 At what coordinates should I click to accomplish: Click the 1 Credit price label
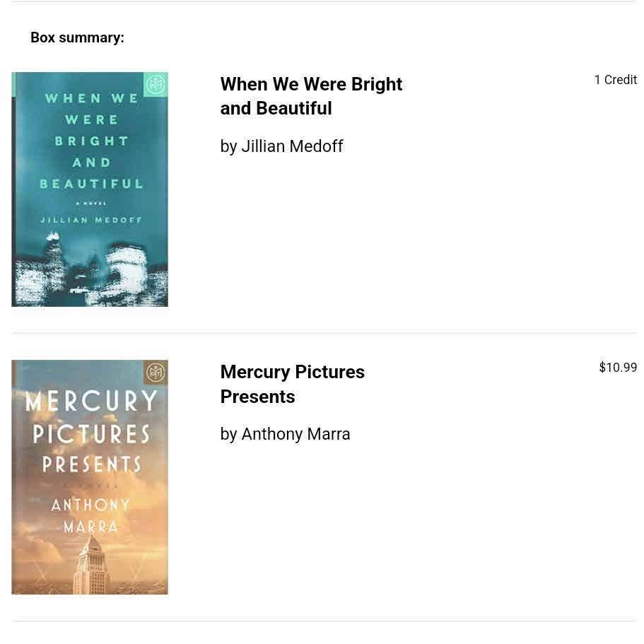pyautogui.click(x=615, y=80)
